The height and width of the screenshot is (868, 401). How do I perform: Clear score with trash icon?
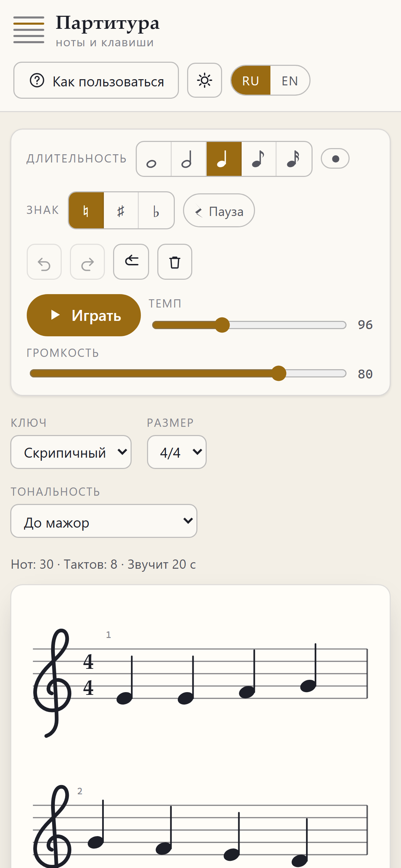tap(175, 262)
